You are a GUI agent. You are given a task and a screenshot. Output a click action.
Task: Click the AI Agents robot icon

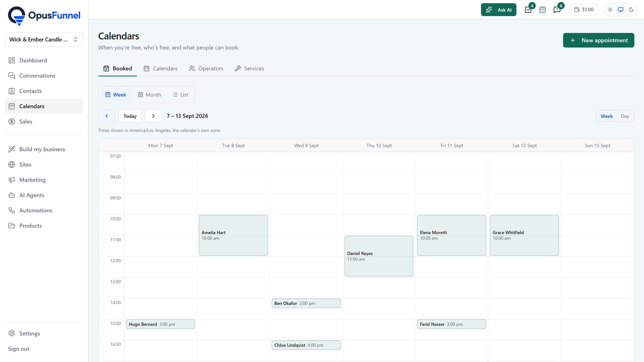(12, 195)
